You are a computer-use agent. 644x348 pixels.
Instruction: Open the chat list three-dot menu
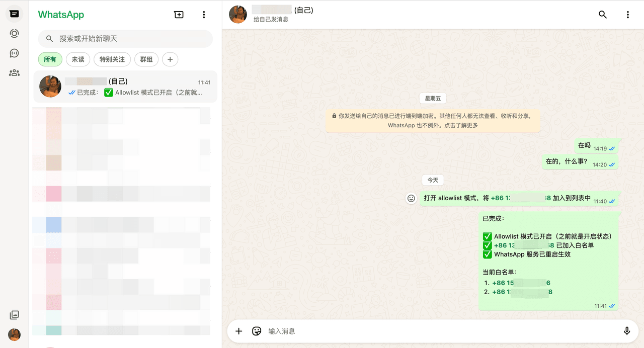(204, 15)
